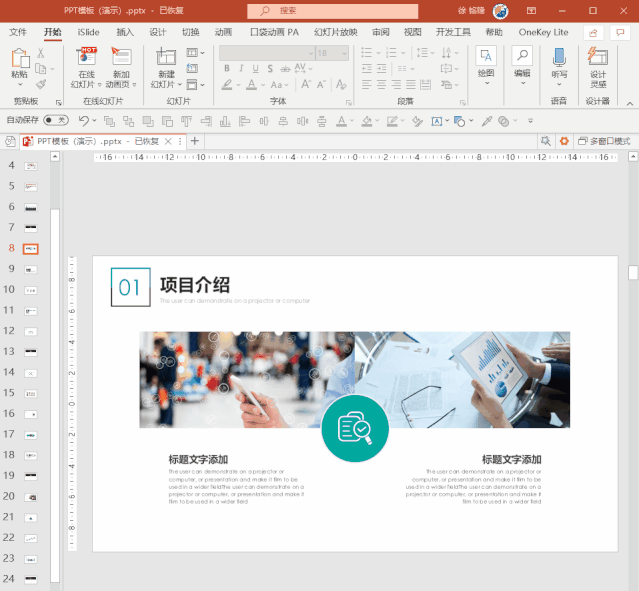
Task: Switch to the Insert (插入) tab
Action: tap(125, 32)
